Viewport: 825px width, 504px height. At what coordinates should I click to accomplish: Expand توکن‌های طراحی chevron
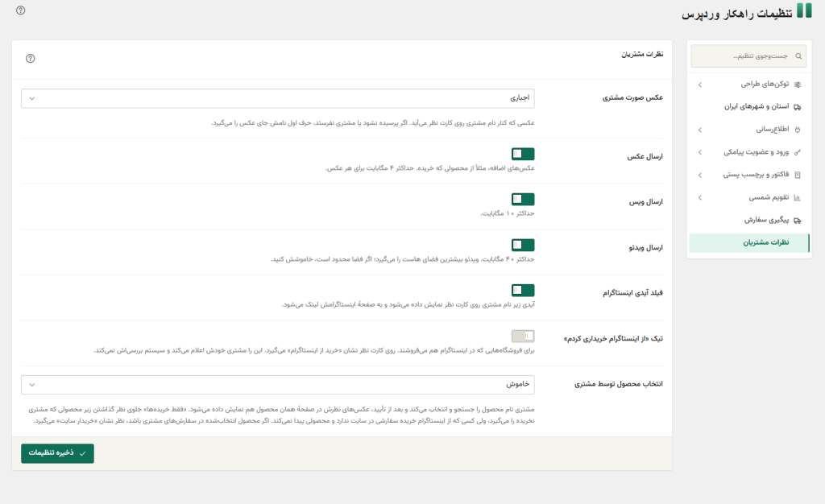pos(700,85)
